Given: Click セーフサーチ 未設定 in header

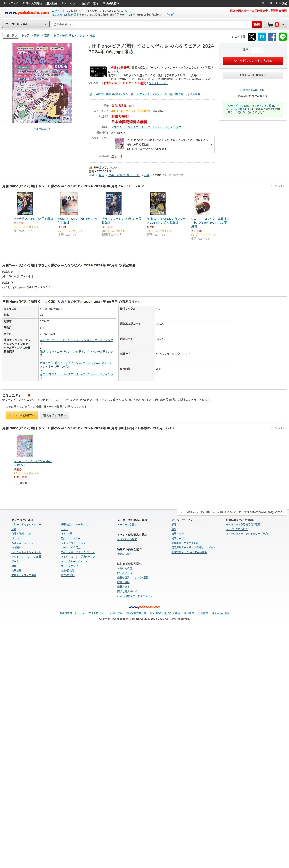Looking at the screenshot, I should (274, 3).
